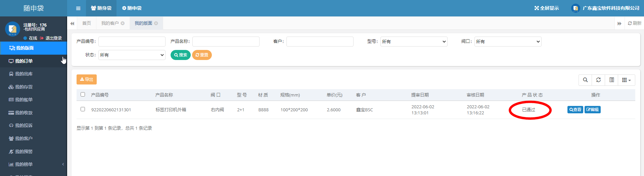
Task: Toggle the hamburger sidebar menu icon
Action: point(78,8)
